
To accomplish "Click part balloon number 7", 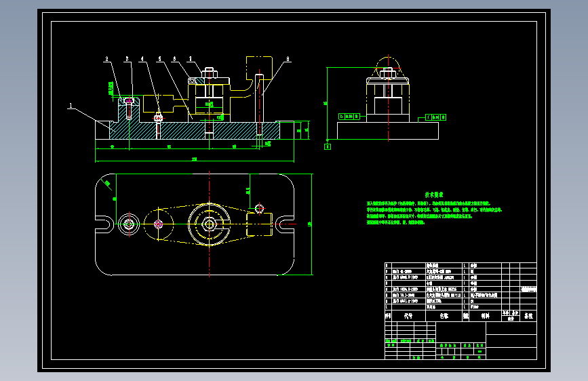I will [191, 59].
